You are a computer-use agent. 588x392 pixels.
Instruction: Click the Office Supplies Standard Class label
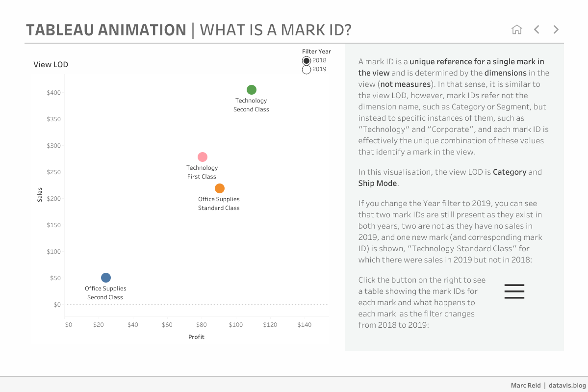(219, 204)
